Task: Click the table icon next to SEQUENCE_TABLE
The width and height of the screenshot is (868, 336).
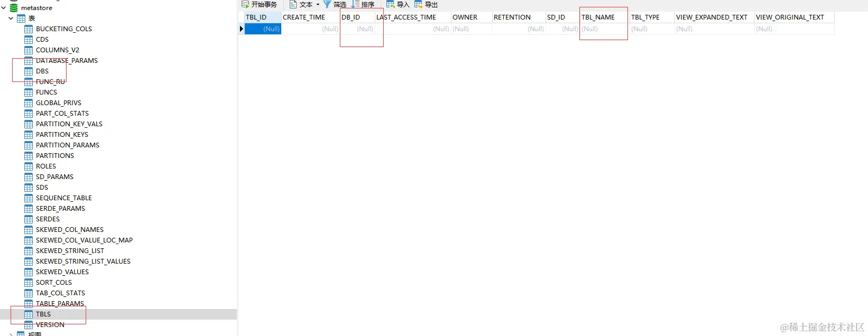Action: point(29,198)
